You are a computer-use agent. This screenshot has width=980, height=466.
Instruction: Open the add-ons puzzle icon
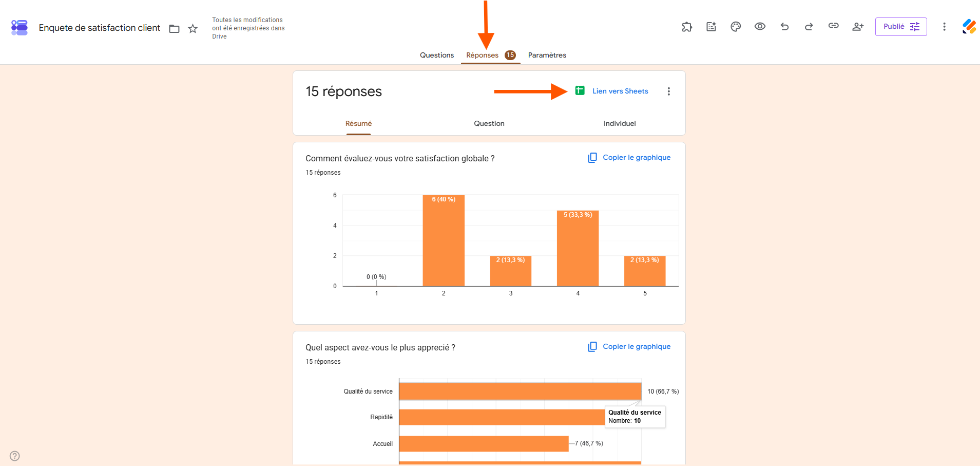687,27
